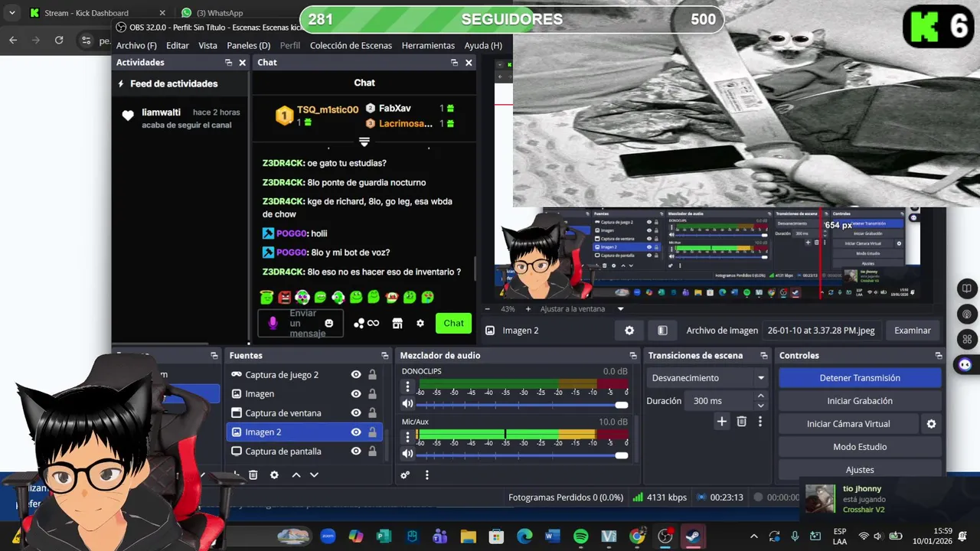Toggle visibility of Captura de ventana
980x551 pixels.
(x=356, y=413)
